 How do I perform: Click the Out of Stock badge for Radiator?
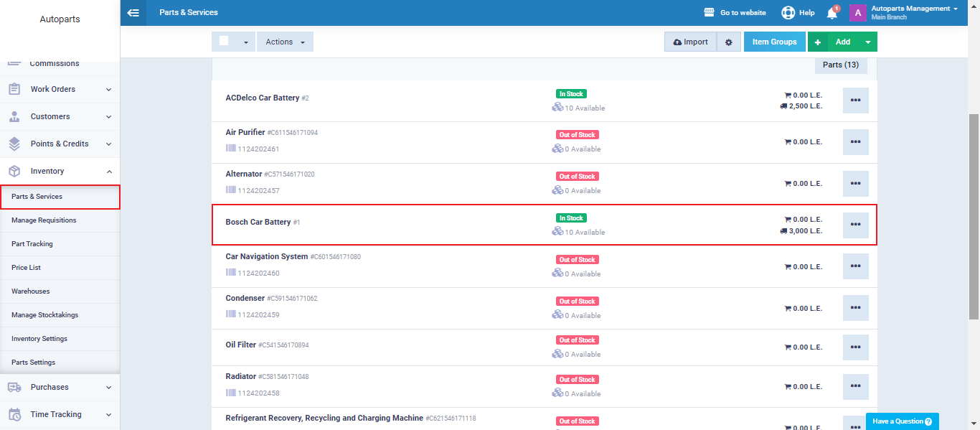pyautogui.click(x=578, y=380)
